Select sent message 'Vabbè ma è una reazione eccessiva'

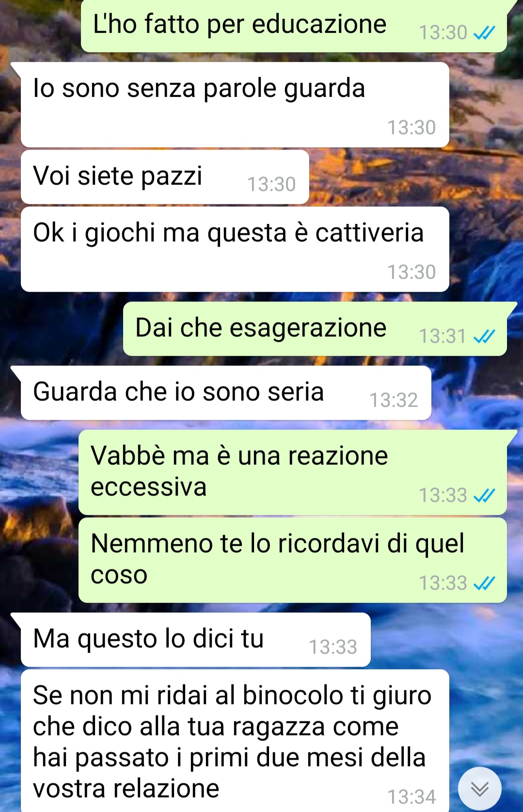293,472
